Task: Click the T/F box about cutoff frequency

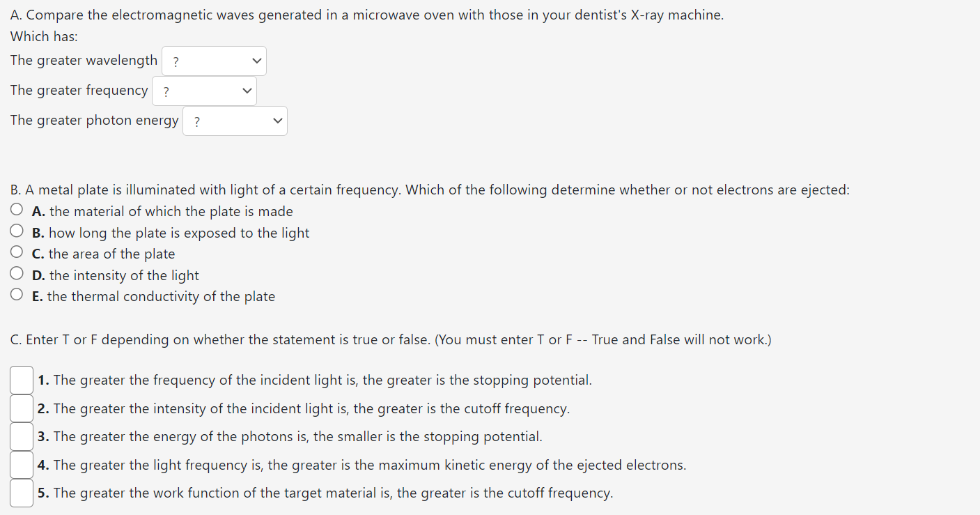Action: coord(21,408)
